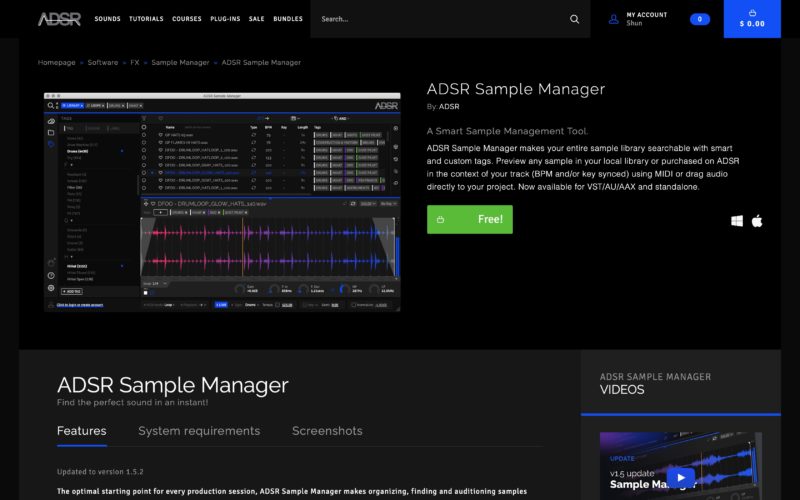Click the Windows platform icon
800x500 pixels.
[737, 221]
